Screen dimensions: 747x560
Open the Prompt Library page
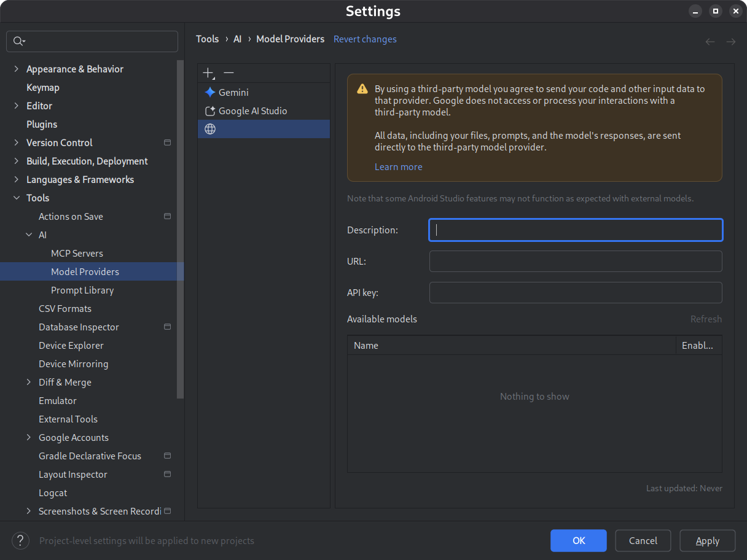(82, 290)
